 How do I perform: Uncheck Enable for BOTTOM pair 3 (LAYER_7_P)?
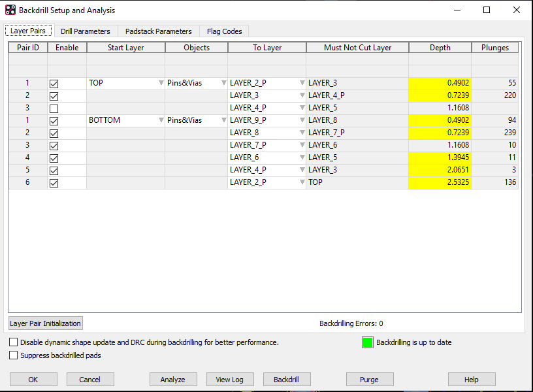coord(54,146)
